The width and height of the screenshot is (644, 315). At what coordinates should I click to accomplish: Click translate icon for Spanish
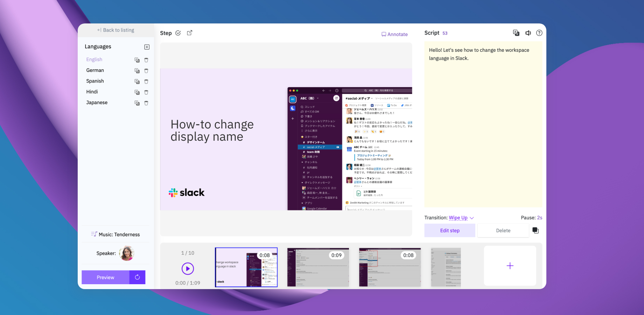(137, 82)
